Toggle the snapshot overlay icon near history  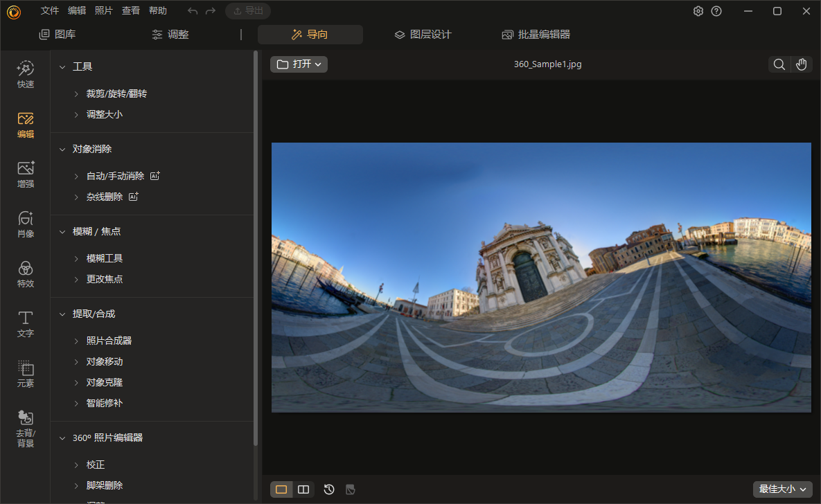[350, 489]
